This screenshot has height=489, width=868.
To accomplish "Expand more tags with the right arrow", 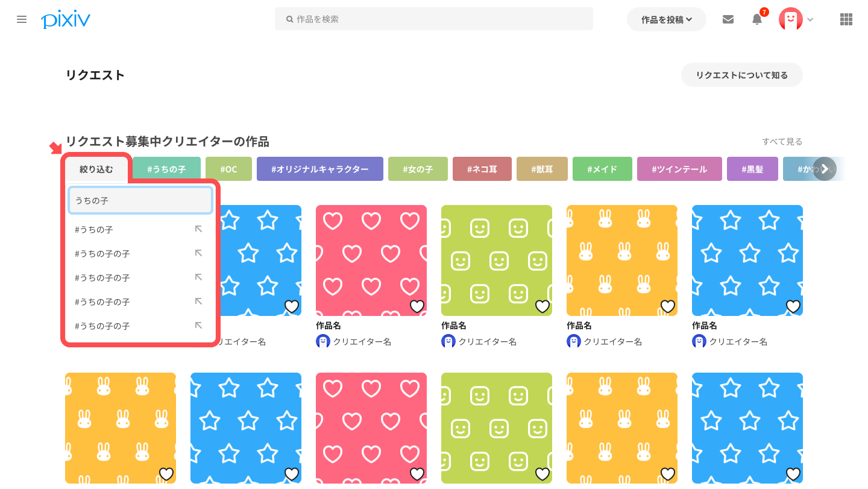I will click(x=824, y=169).
